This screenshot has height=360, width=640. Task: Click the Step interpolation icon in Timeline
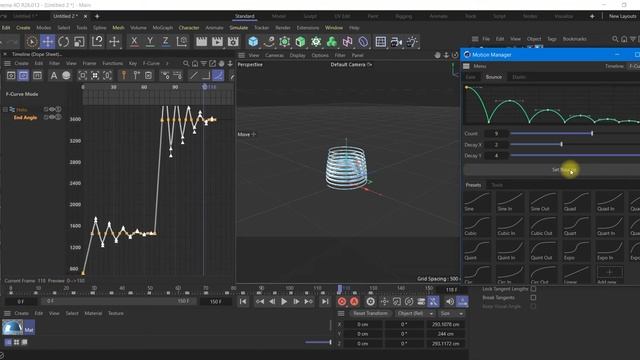coord(206,76)
